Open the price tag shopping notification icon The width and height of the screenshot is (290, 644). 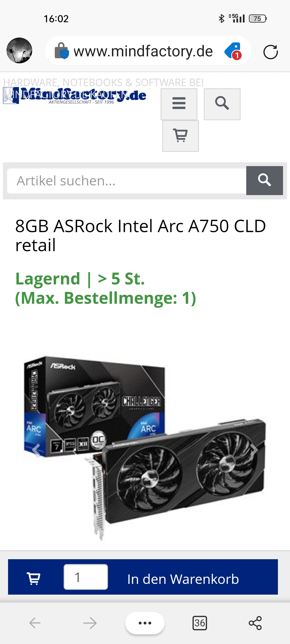pos(233,51)
